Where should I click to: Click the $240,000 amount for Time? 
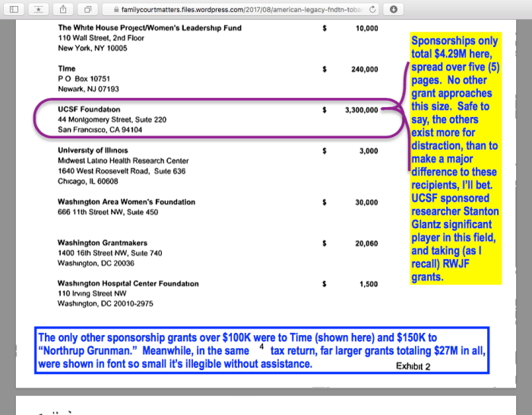(x=363, y=69)
